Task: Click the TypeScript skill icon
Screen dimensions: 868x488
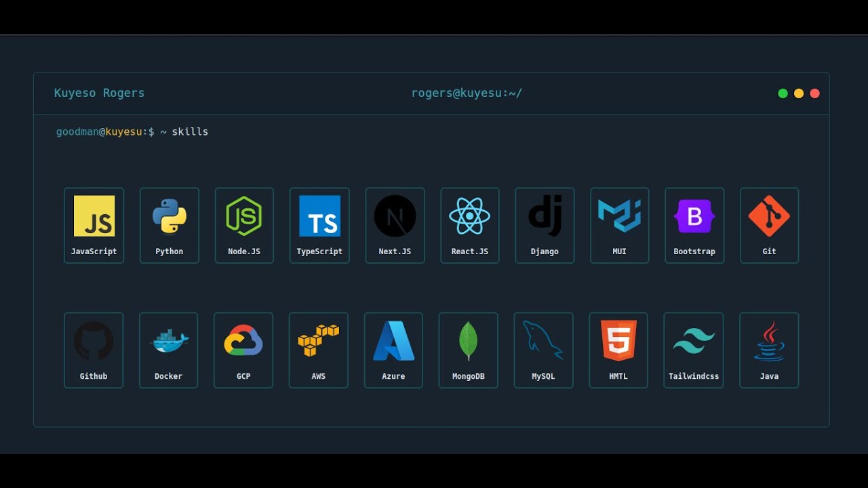Action: pos(319,216)
